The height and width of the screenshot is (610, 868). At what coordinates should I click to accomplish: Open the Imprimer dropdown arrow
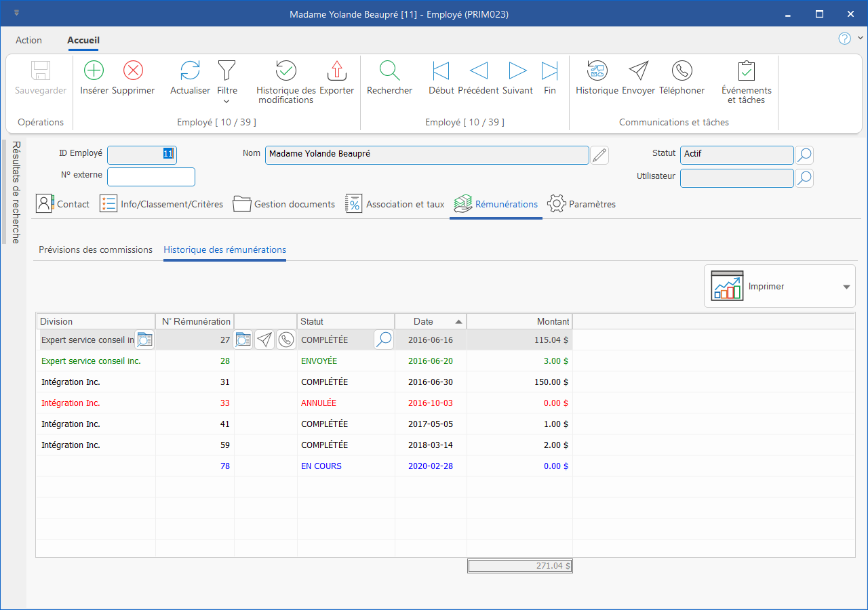846,287
